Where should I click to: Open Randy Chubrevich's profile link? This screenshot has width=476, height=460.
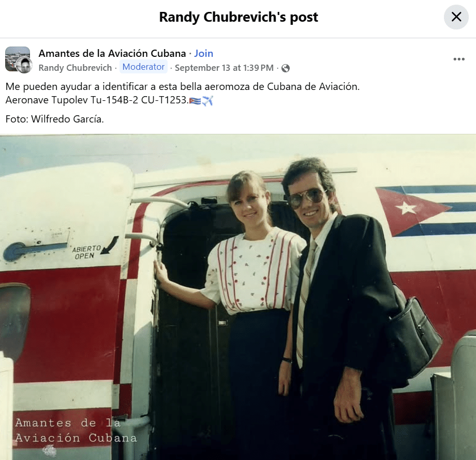click(76, 68)
